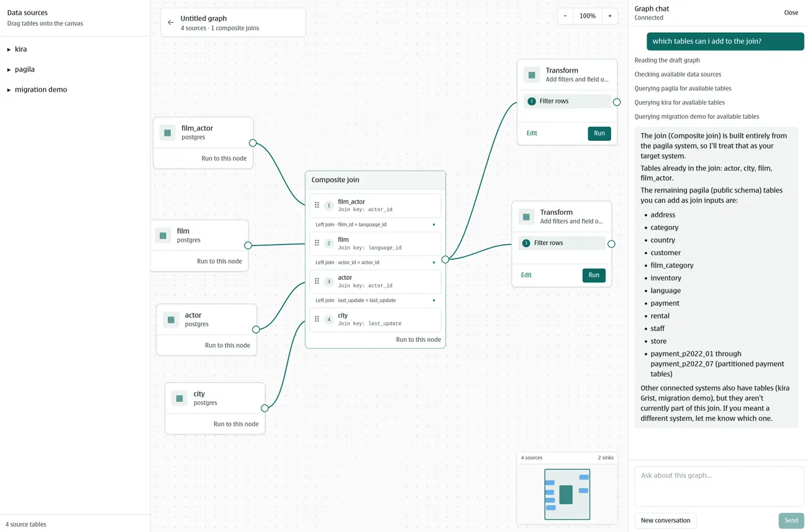This screenshot has height=532, width=809.
Task: Click the film_actor table node icon
Action: [x=167, y=133]
